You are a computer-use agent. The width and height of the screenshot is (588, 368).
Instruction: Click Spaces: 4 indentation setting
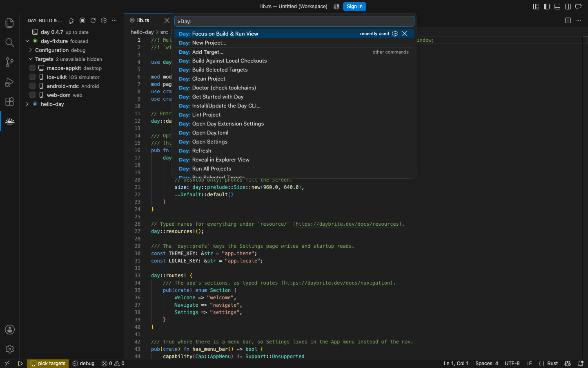487,364
